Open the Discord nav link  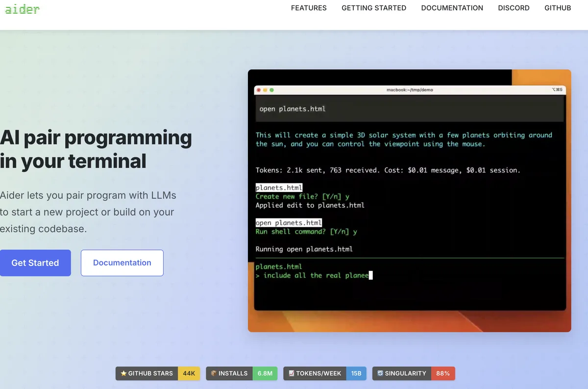coord(514,8)
